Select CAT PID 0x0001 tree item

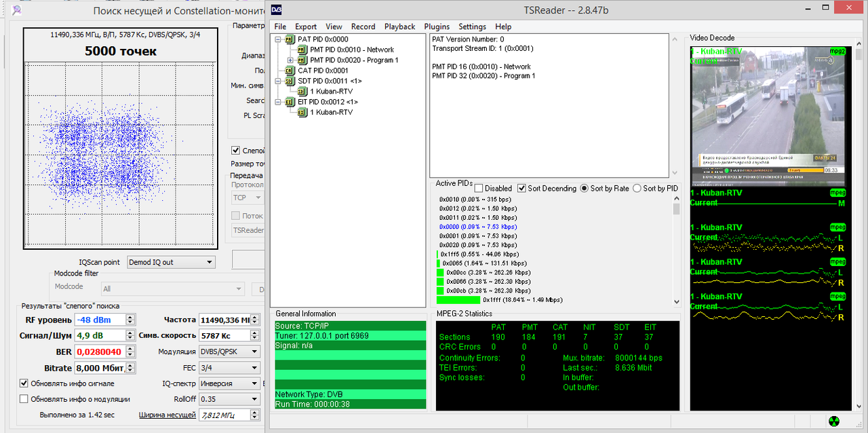point(323,71)
